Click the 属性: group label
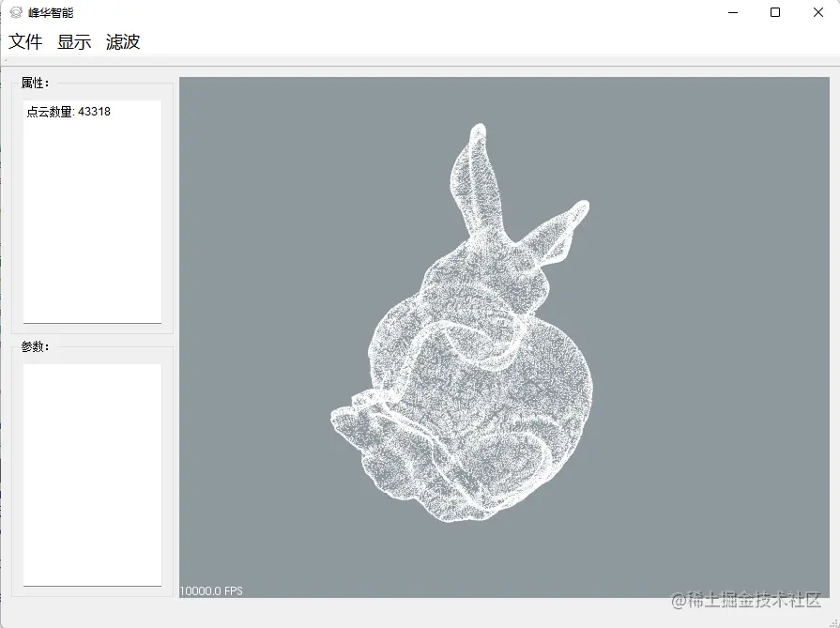The width and height of the screenshot is (840, 628). 36,83
